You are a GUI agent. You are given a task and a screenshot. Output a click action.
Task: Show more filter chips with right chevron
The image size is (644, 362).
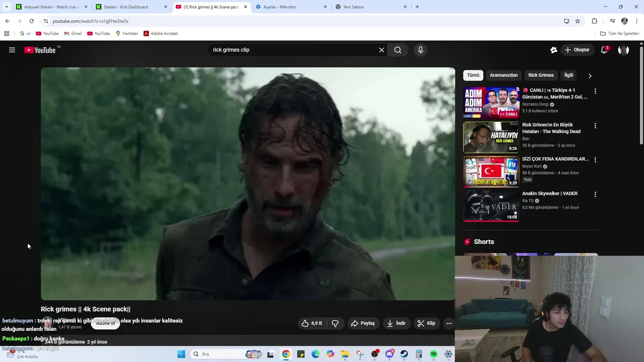click(x=590, y=76)
